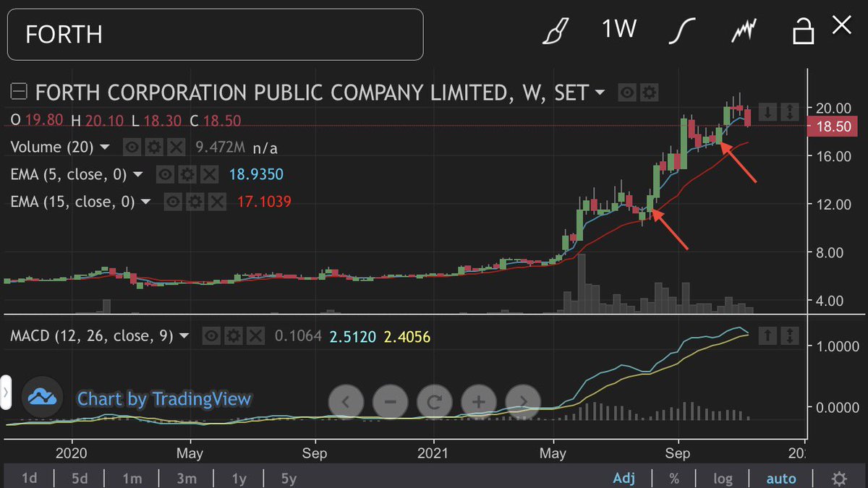Move main price pane down with arrow
Image resolution: width=868 pixels, height=488 pixels.
767,112
